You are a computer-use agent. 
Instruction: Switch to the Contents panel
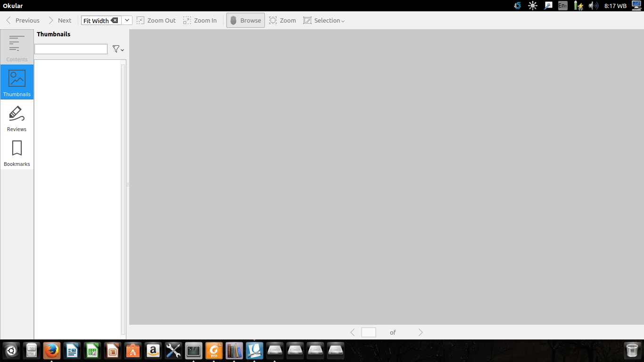click(17, 47)
